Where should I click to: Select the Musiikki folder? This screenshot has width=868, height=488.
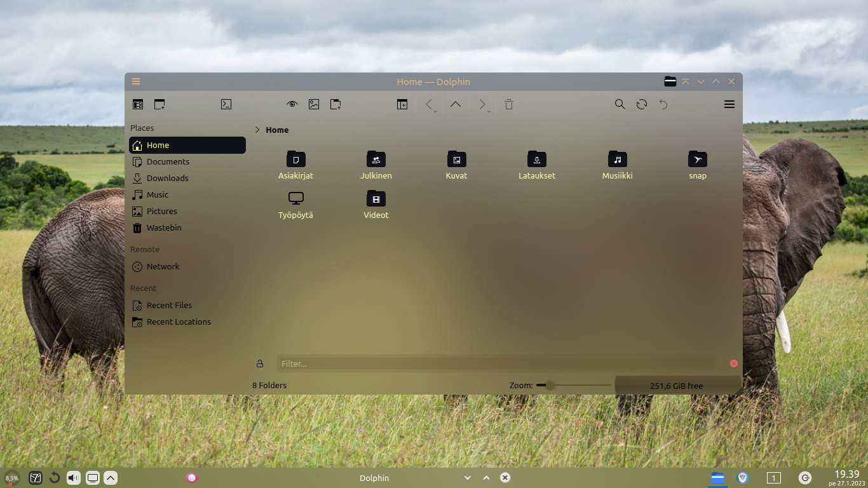(x=617, y=166)
